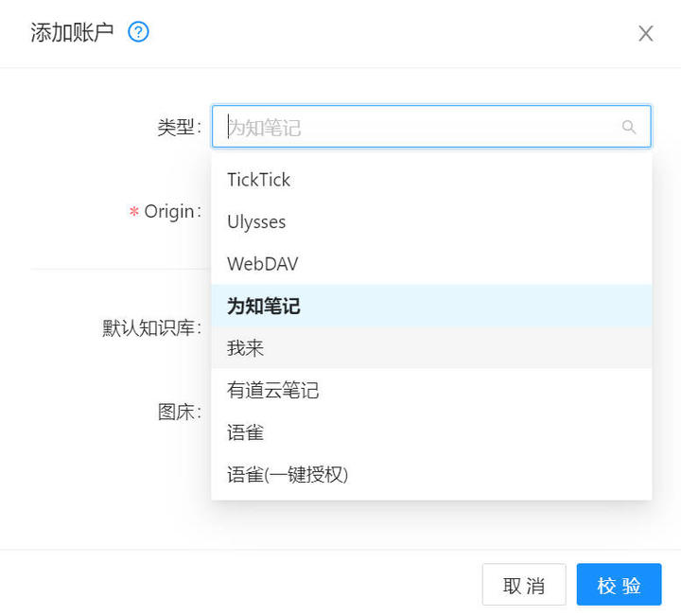Click the 添加账户 dialog title
This screenshot has height=616, width=681.
tap(72, 32)
